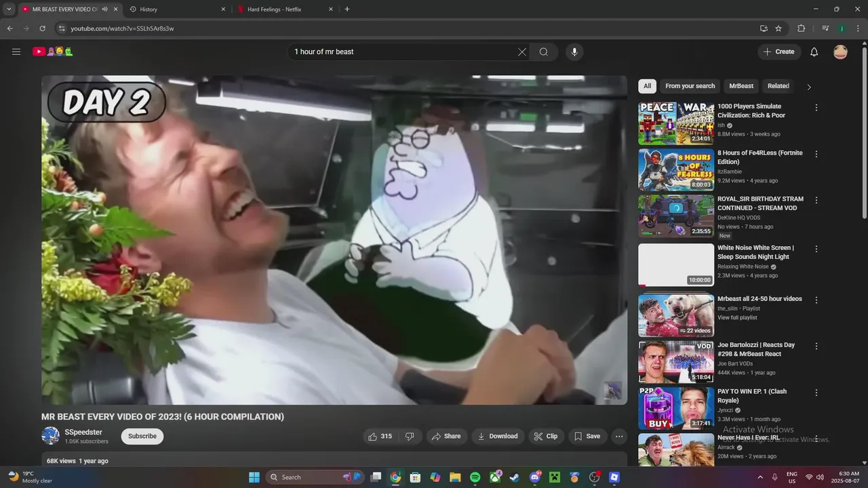Viewport: 868px width, 488px height.
Task: Bookmark this page with star icon
Action: [778, 28]
